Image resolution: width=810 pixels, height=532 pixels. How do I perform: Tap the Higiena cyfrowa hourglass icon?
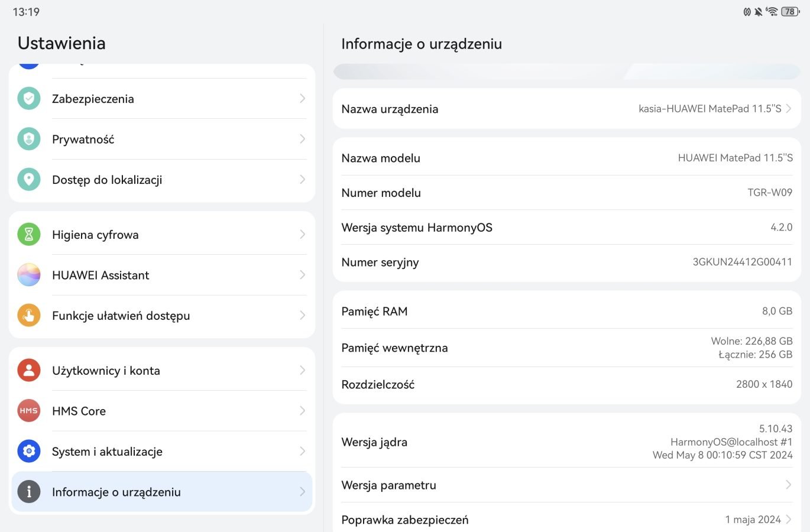(x=29, y=235)
